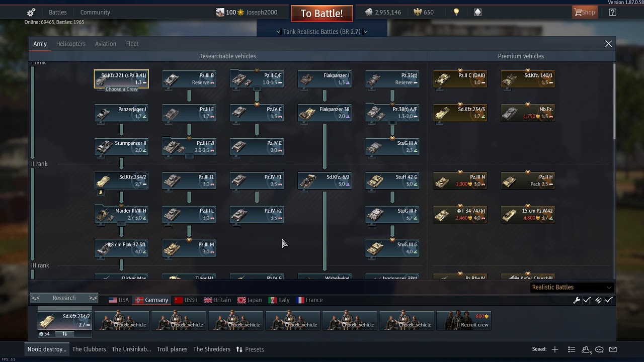Select the StuG III A vehicle
Image resolution: width=644 pixels, height=362 pixels.
pyautogui.click(x=392, y=146)
